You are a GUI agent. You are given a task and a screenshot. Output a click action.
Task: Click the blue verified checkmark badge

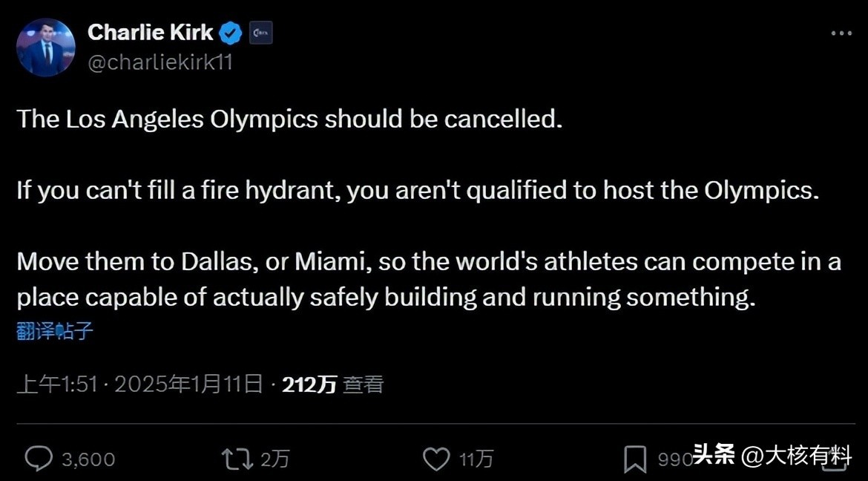[231, 33]
